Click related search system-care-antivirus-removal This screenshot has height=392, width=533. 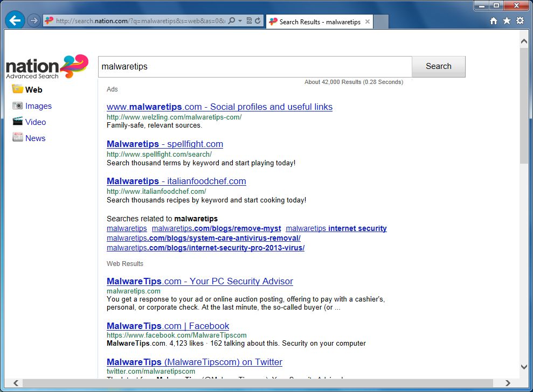(204, 238)
